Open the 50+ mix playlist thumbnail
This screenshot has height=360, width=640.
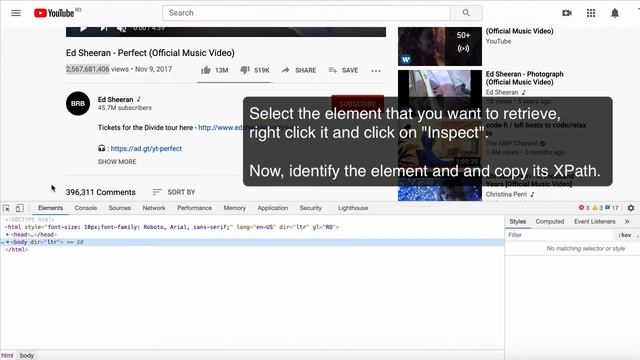click(440, 46)
